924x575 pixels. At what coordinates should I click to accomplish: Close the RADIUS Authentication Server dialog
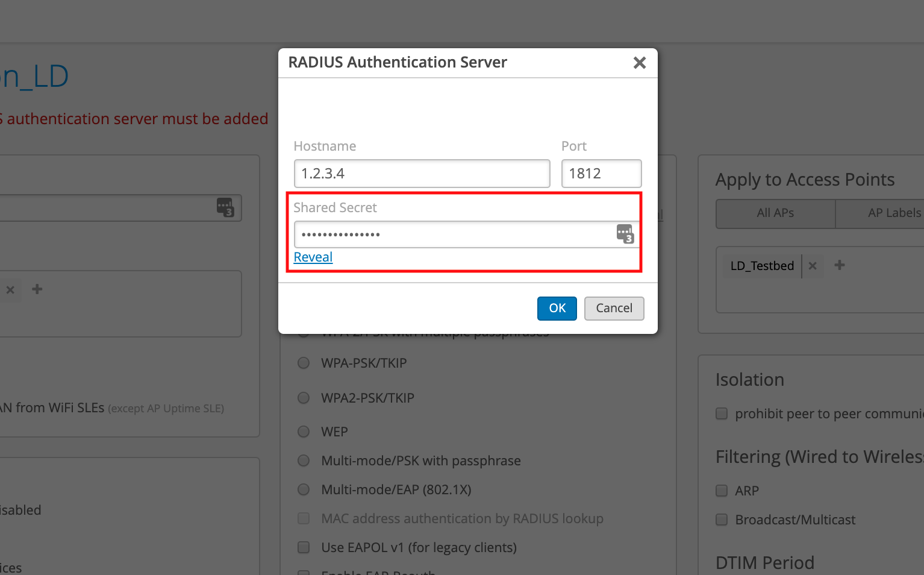(x=640, y=63)
